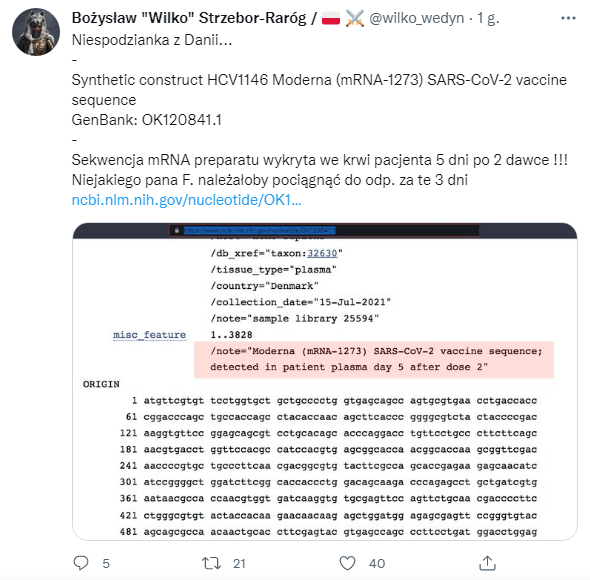Click the highlighted URL bar in screenshot
This screenshot has width=590, height=580.
tap(324, 230)
